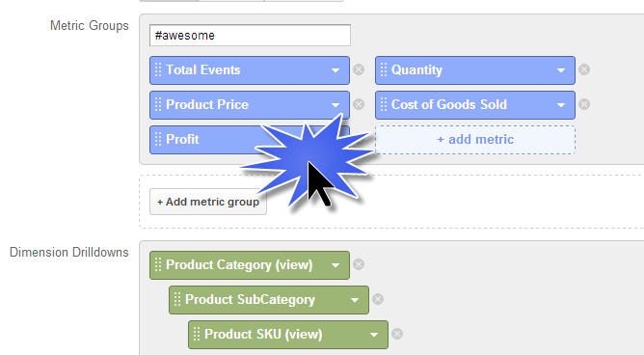Open the Total Events dropdown arrow
This screenshot has width=644, height=355.
point(335,70)
